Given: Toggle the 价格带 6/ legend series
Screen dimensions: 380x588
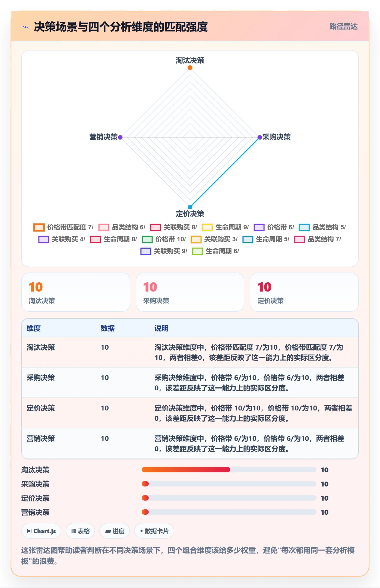Looking at the screenshot, I should pos(274,227).
